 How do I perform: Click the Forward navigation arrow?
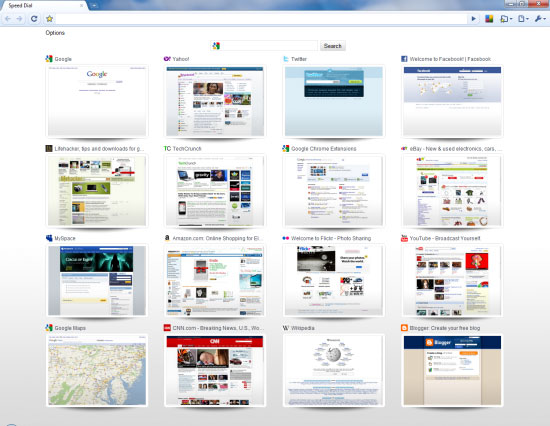click(20, 19)
